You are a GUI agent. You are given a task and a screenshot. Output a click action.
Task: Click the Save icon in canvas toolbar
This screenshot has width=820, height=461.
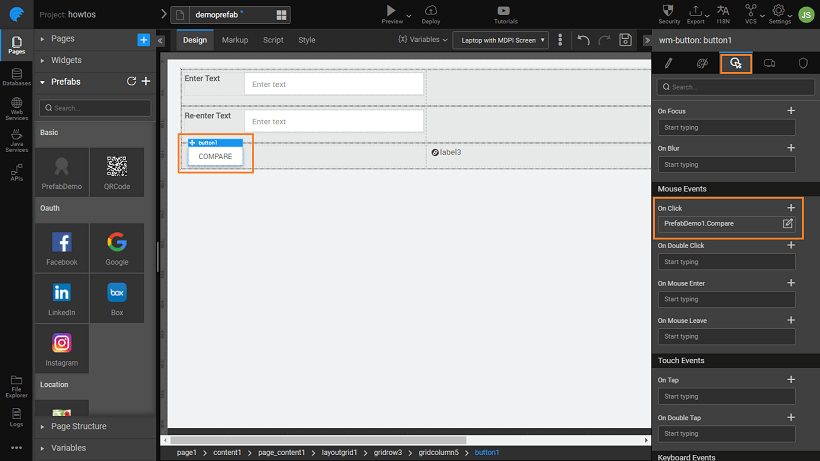(625, 40)
